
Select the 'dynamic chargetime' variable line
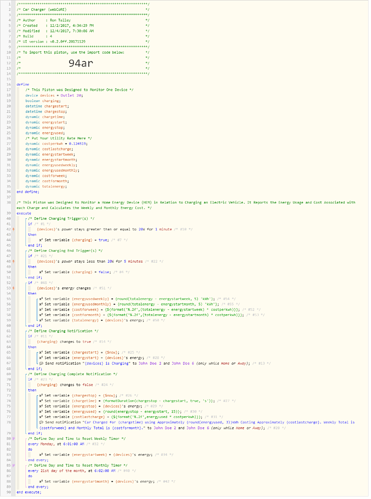pos(45,117)
